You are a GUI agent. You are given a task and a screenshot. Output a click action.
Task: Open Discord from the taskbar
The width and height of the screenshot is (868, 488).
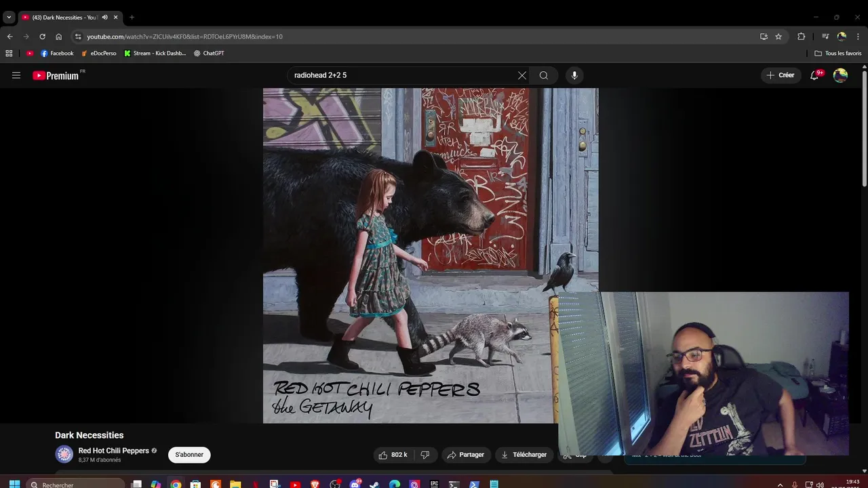(355, 484)
